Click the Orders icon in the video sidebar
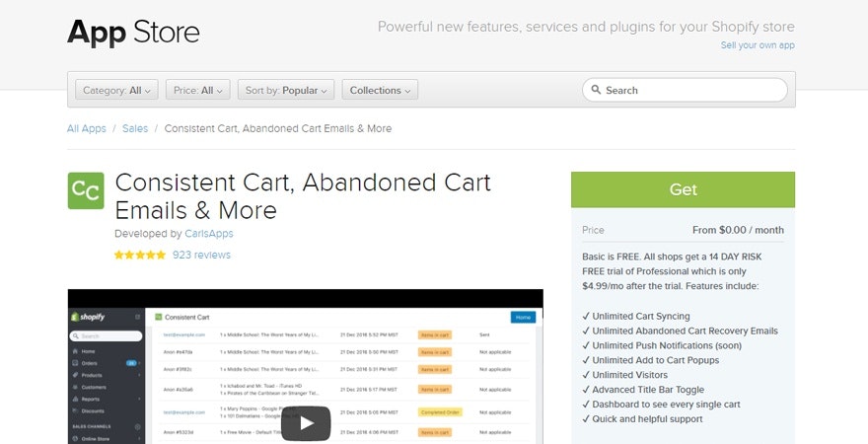868x444 pixels. pos(74,363)
